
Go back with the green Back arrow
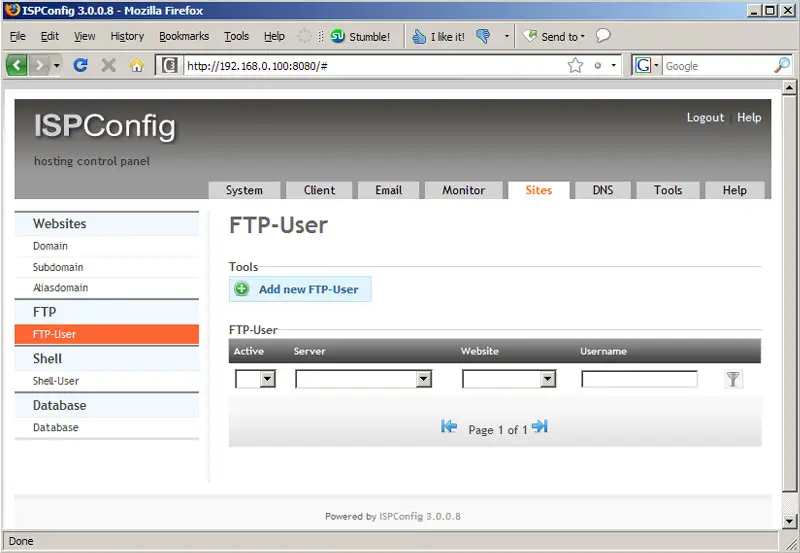click(x=17, y=65)
